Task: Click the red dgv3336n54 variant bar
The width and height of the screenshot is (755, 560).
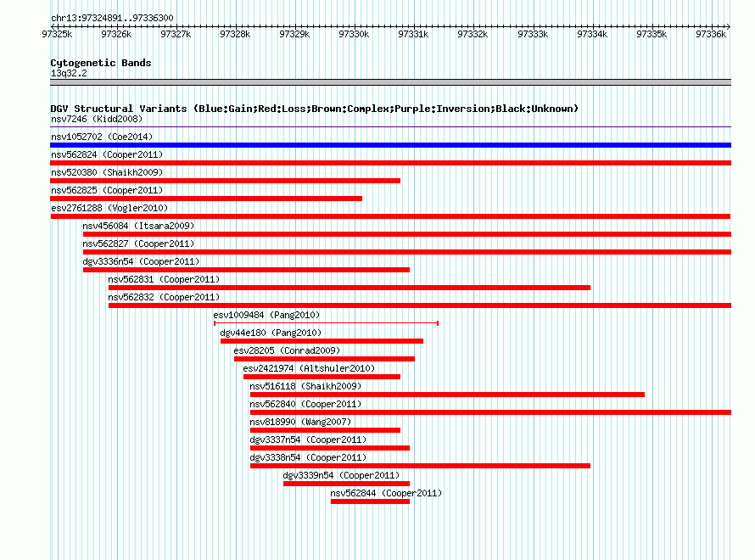Action: pyautogui.click(x=246, y=270)
